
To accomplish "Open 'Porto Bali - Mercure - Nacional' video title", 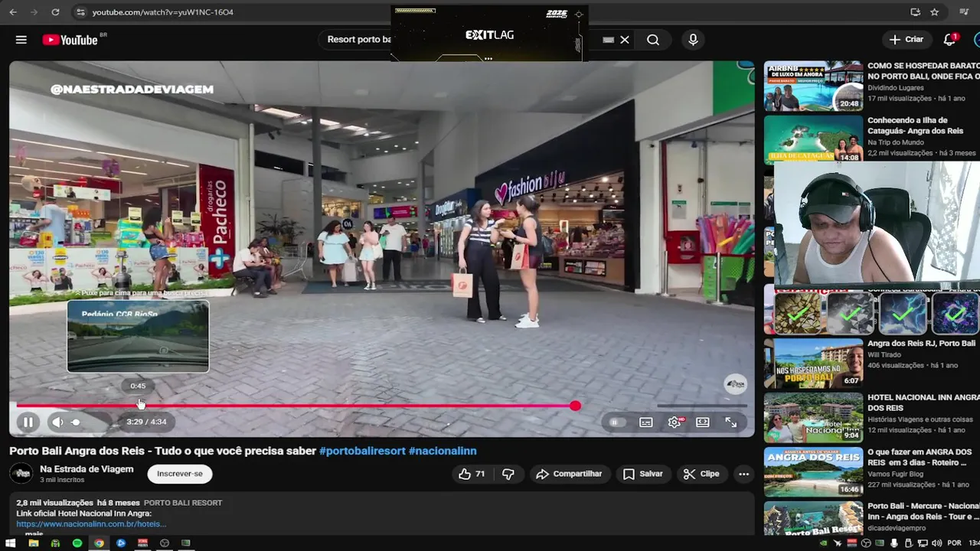I will (x=923, y=511).
